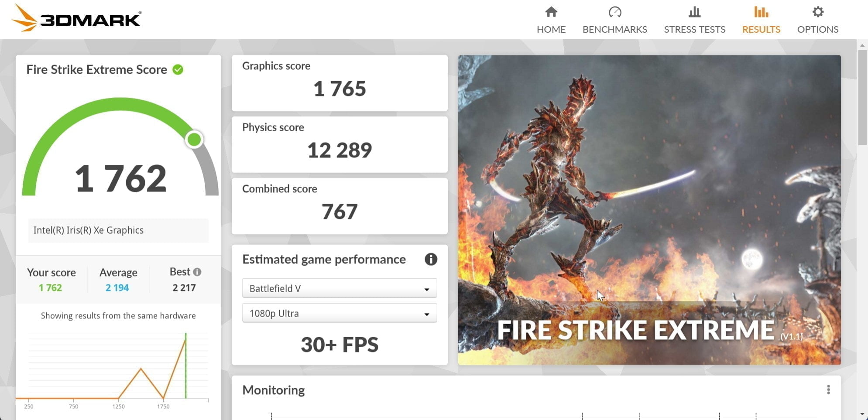Go to Stress Tests chart icon
The width and height of the screenshot is (868, 420).
[694, 12]
